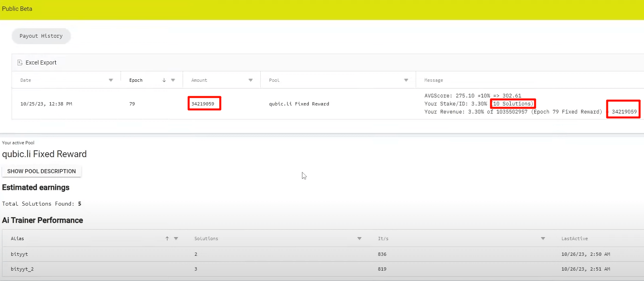Open the Epoch column filter menu
This screenshot has width=644, height=281.
[x=173, y=80]
